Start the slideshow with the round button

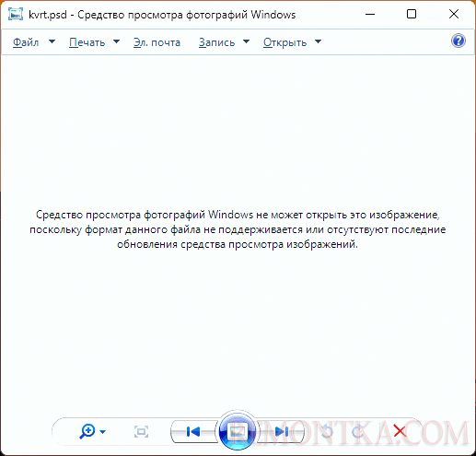pos(238,431)
